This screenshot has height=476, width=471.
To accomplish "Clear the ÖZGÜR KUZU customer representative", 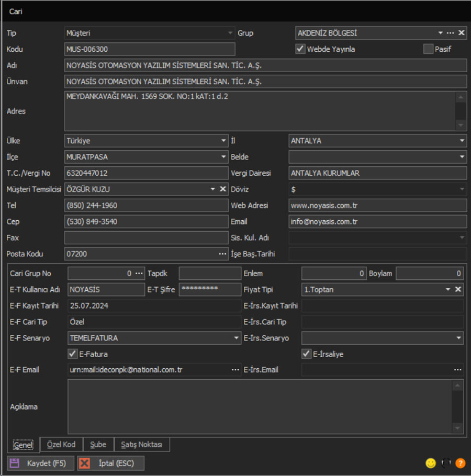I will click(222, 189).
